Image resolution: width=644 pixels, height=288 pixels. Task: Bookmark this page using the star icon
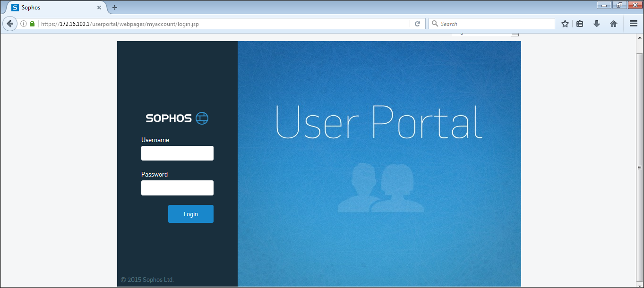[565, 24]
